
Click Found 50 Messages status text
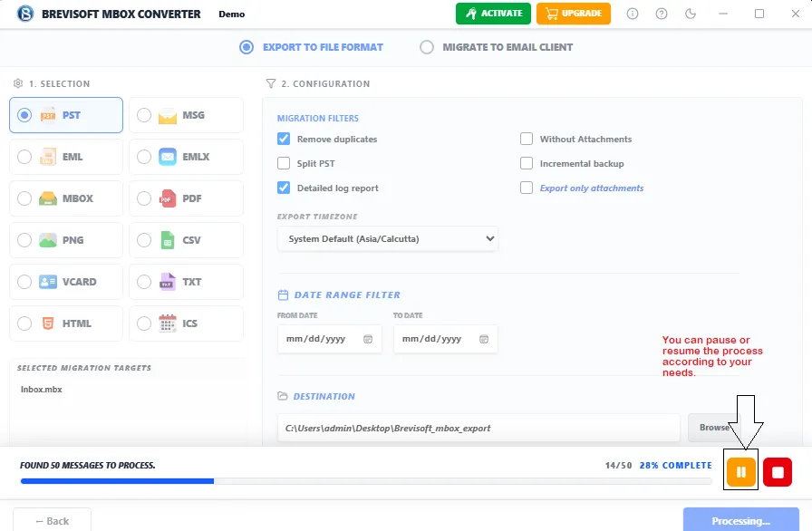click(x=88, y=465)
